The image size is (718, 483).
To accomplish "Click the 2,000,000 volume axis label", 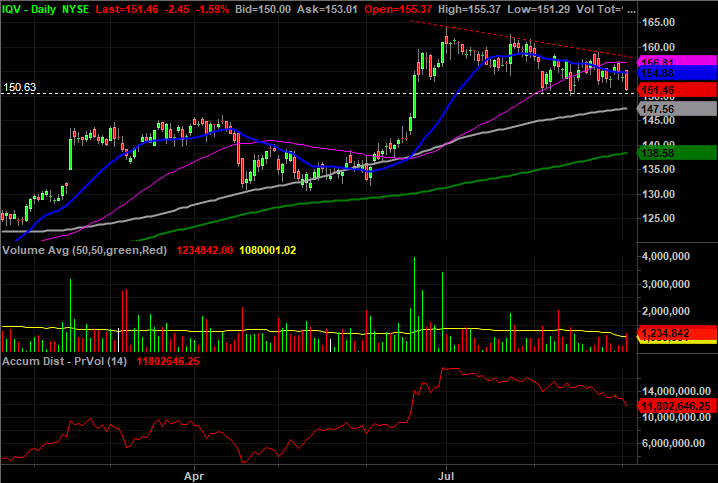I will coord(666,312).
